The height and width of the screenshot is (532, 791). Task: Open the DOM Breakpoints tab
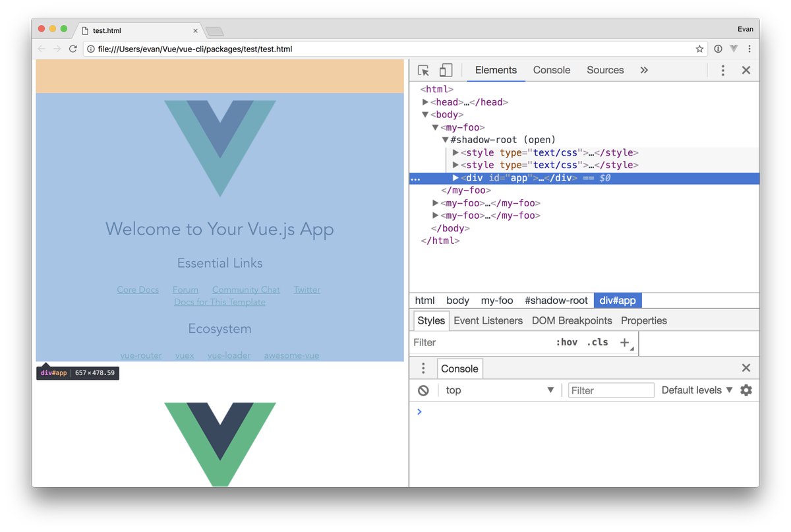click(x=572, y=320)
